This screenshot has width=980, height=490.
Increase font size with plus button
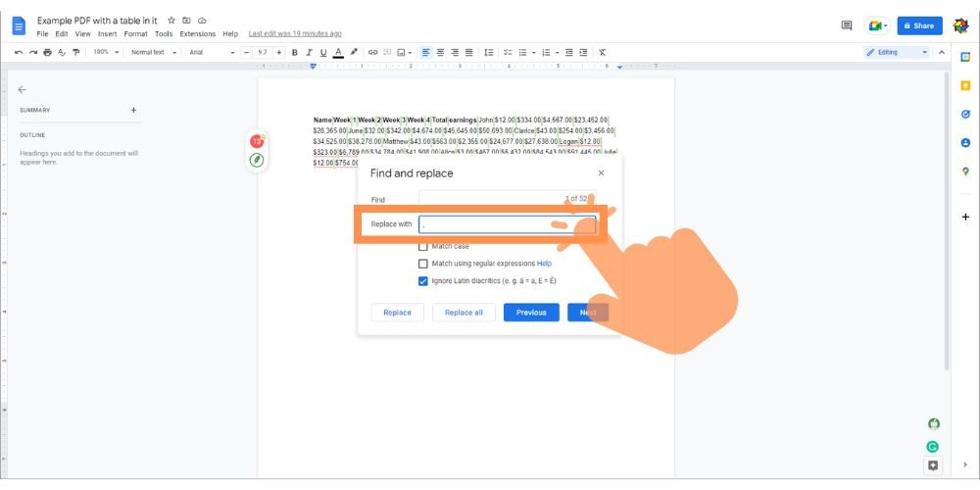[x=279, y=53]
